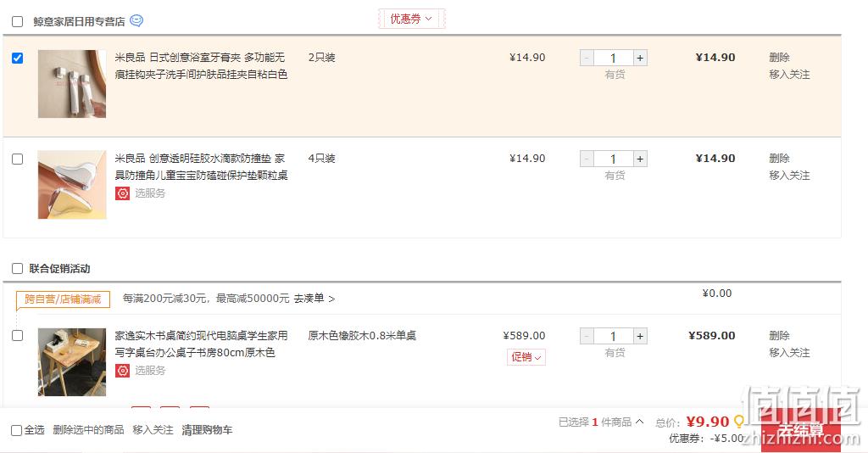Open the chat icon beside the store name
Screen dimensions: 868x453
(136, 20)
